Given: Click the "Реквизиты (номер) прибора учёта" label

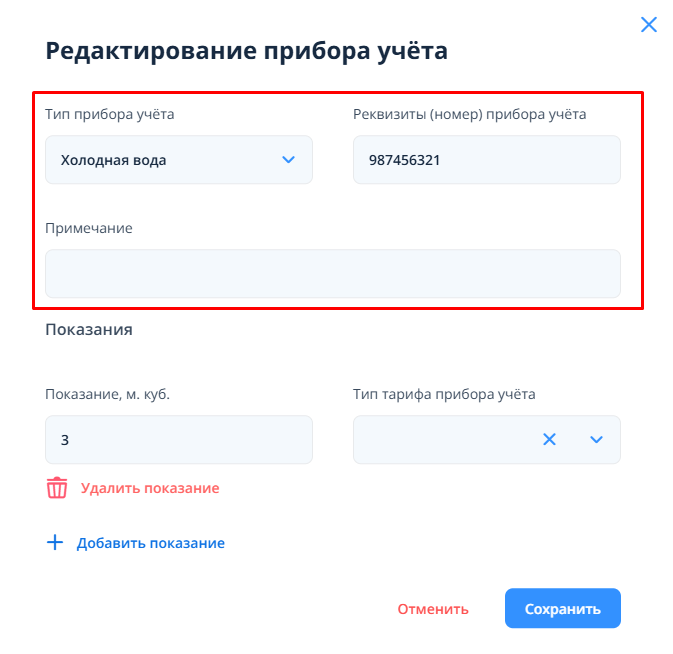Looking at the screenshot, I should coord(470,114).
